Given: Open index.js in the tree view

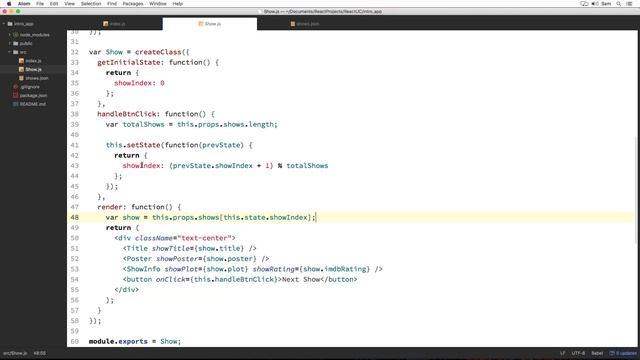Looking at the screenshot, I should 33,60.
